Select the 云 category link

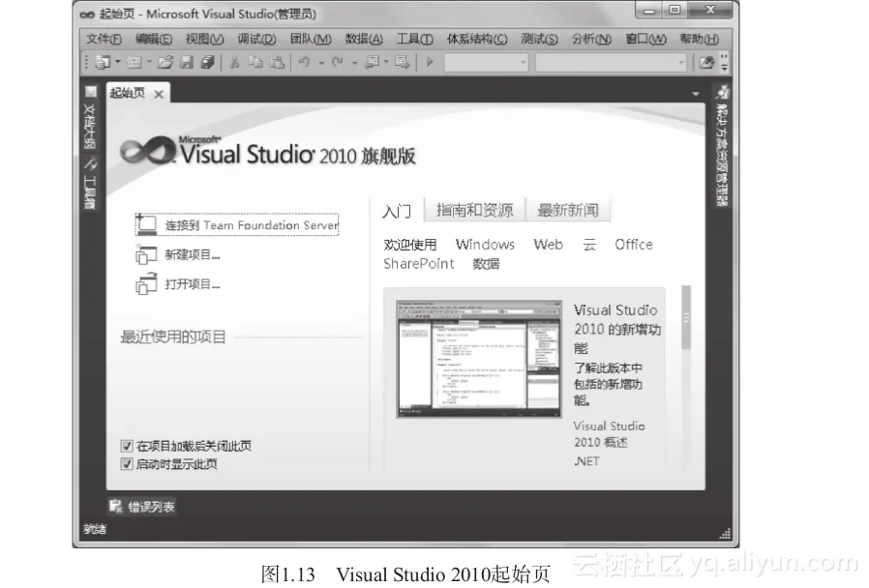pyautogui.click(x=589, y=245)
